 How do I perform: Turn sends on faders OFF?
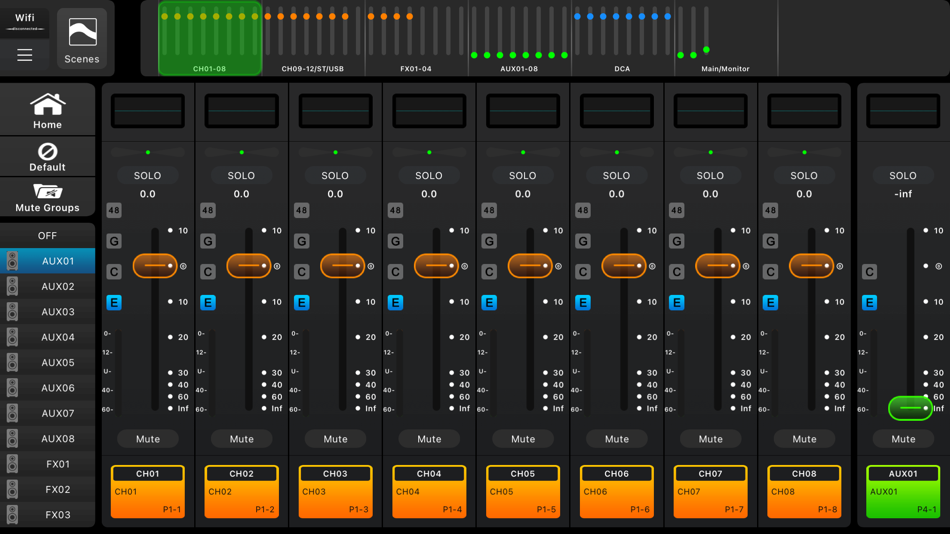(47, 235)
